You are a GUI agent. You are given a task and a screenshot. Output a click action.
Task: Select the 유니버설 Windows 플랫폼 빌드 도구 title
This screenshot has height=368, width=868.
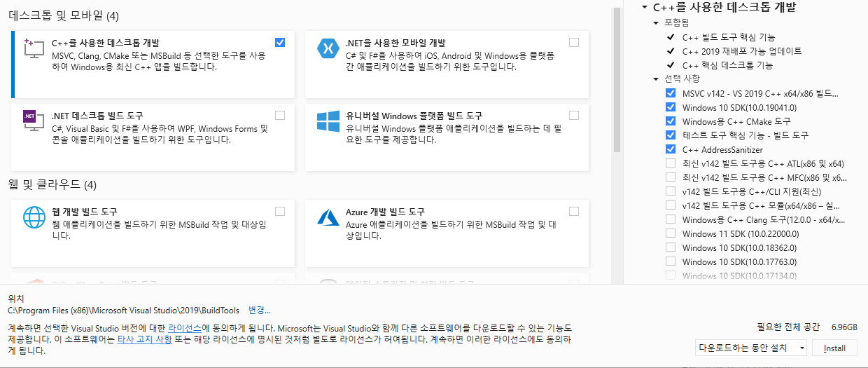(x=414, y=116)
